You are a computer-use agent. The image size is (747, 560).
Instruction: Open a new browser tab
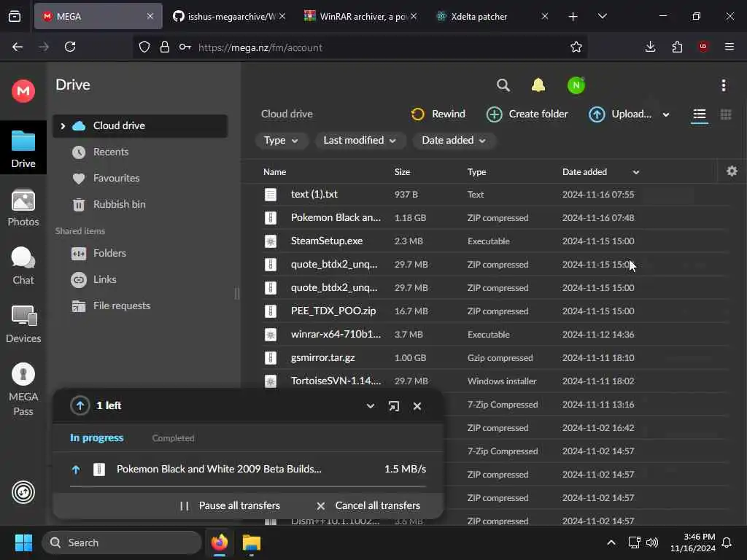(x=573, y=17)
